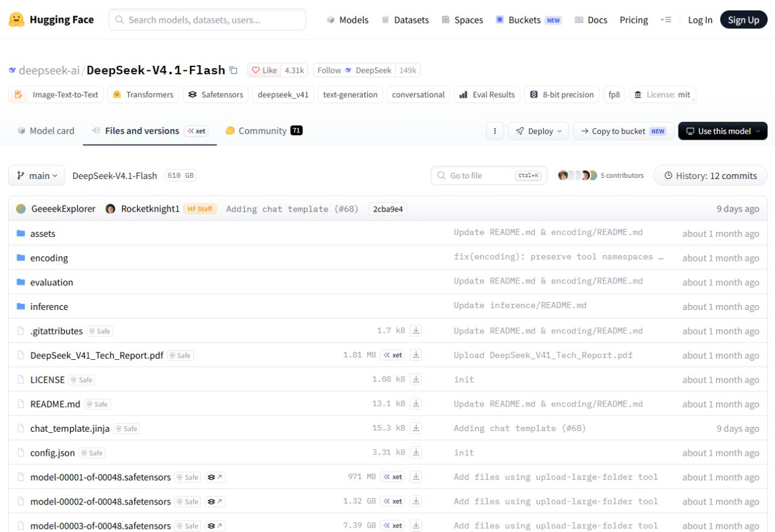Image resolution: width=775 pixels, height=532 pixels.
Task: Go to Models in the navbar
Action: tap(348, 20)
